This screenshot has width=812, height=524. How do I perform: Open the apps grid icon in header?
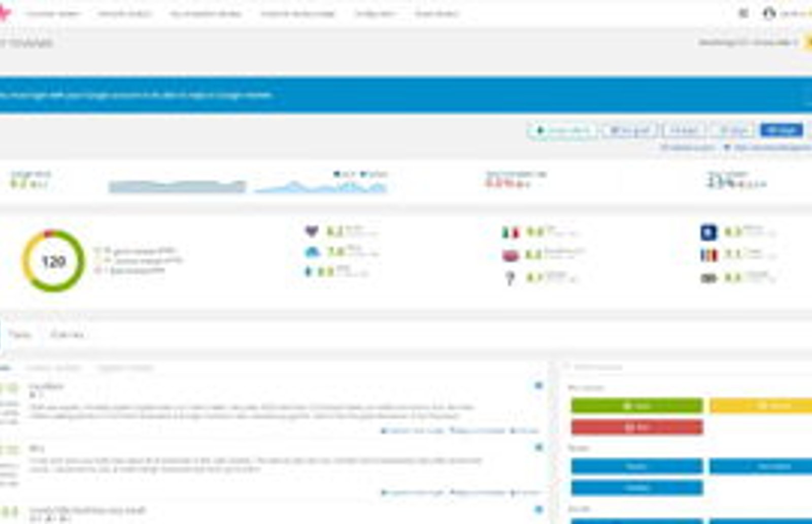coord(743,13)
